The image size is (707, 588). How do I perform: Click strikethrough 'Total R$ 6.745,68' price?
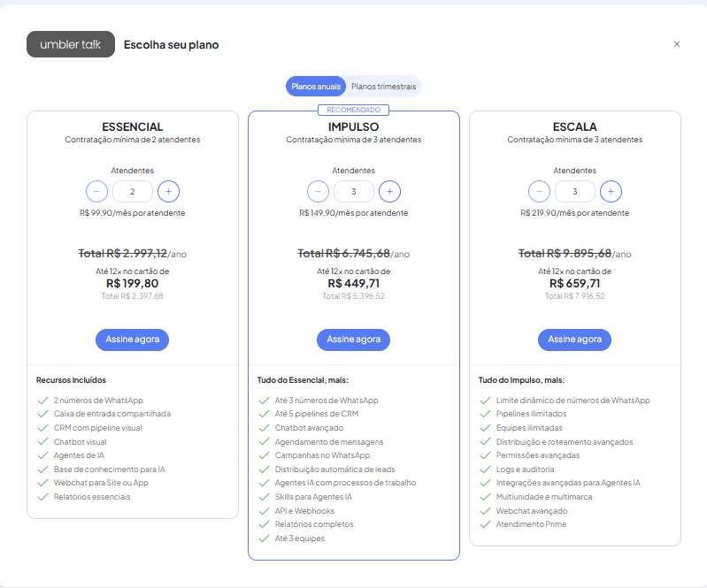tap(343, 253)
